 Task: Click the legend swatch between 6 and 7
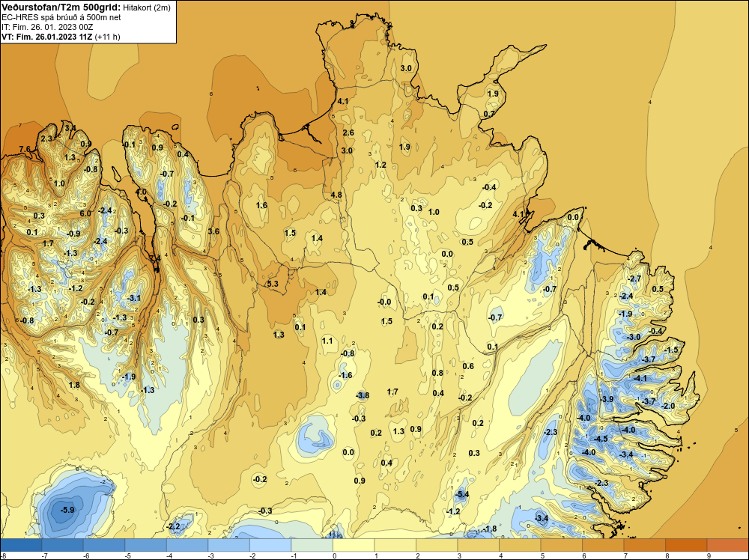(603, 545)
